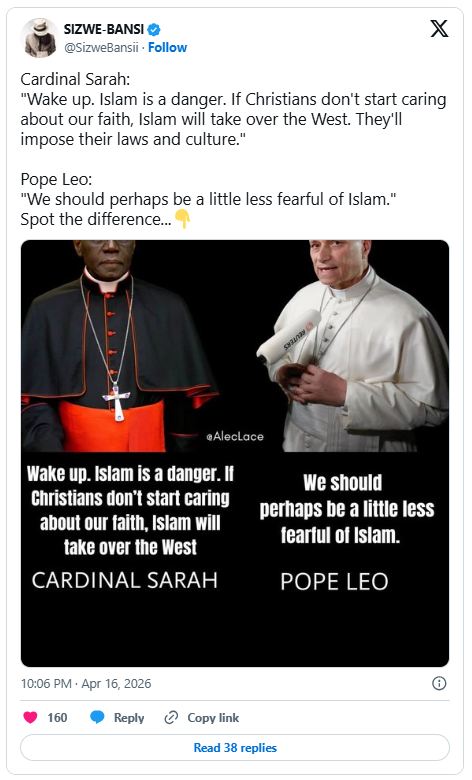Click the Copy link label
The height and width of the screenshot is (780, 472).
tap(213, 717)
